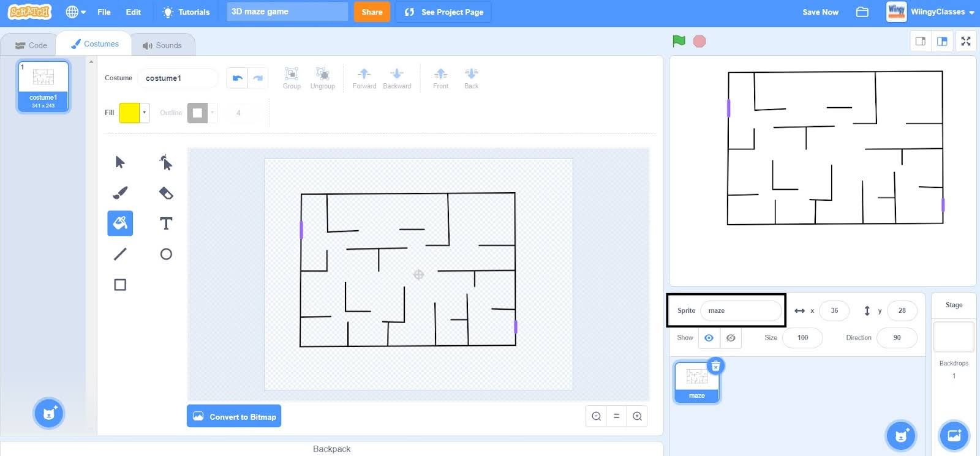980x456 pixels.
Task: Click the y position field
Action: point(902,311)
